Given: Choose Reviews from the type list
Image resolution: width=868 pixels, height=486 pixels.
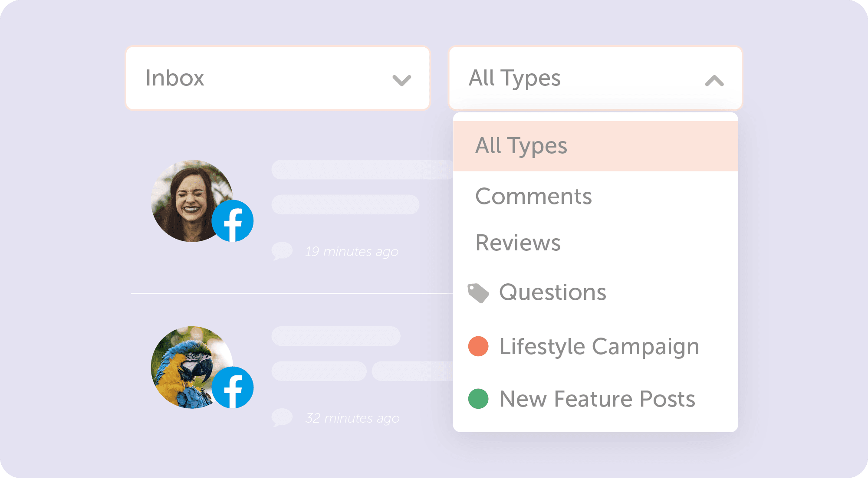Looking at the screenshot, I should click(595, 243).
